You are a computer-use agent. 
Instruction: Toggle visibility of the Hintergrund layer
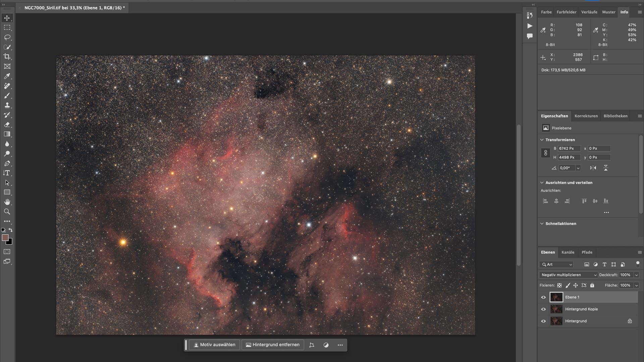(x=543, y=321)
